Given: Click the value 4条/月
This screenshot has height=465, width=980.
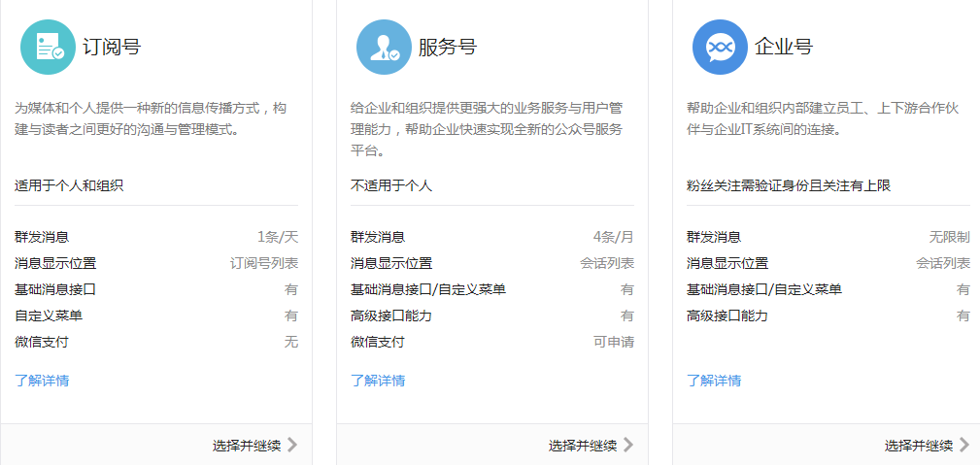Looking at the screenshot, I should click(614, 237).
